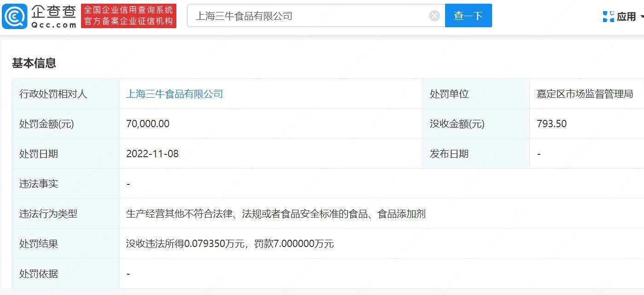Select the 嘉定区市场监督管理局 value

click(585, 94)
